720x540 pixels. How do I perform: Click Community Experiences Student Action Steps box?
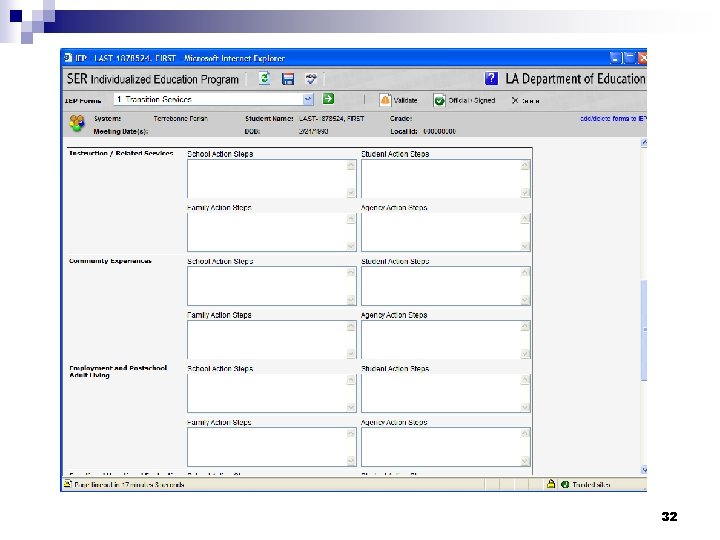click(x=445, y=286)
